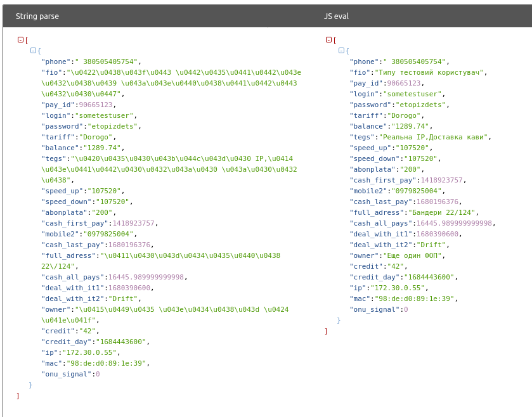The image size is (532, 417).
Task: Click the String parse panel header
Action: 37,16
